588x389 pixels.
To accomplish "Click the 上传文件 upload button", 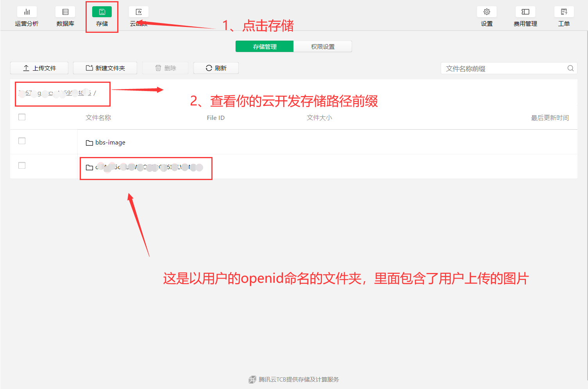I will [39, 68].
